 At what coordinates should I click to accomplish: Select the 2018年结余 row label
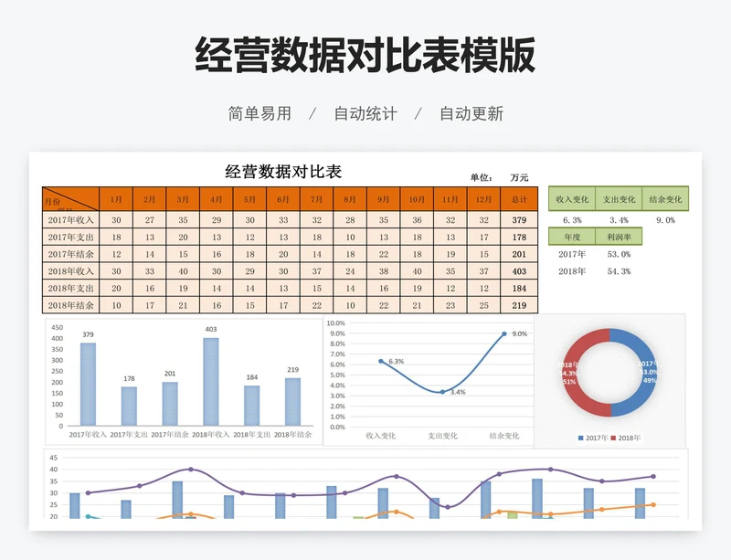coord(71,305)
